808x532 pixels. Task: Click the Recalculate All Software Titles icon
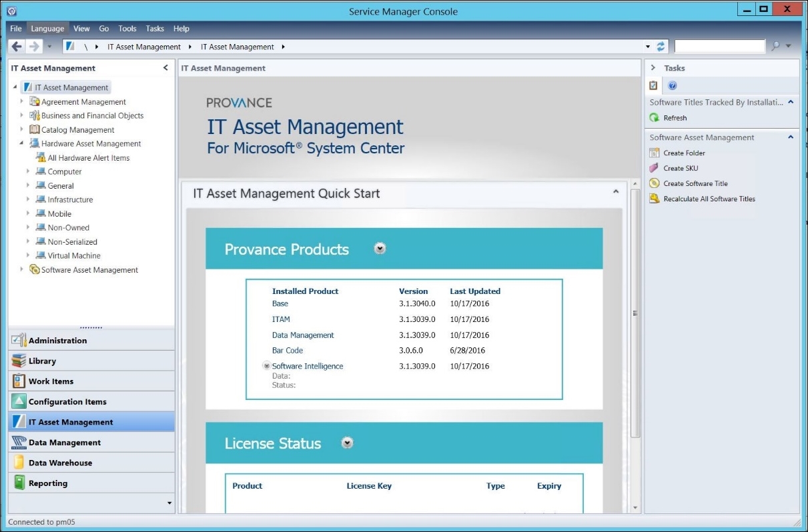[655, 199]
